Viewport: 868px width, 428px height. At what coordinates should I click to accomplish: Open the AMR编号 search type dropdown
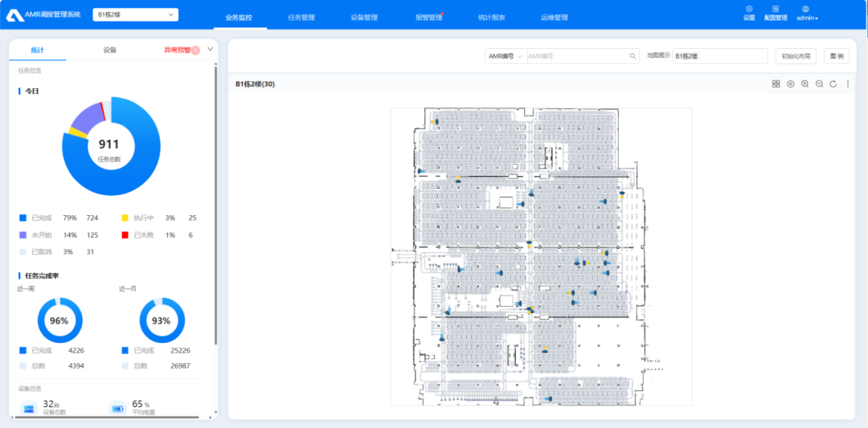506,56
